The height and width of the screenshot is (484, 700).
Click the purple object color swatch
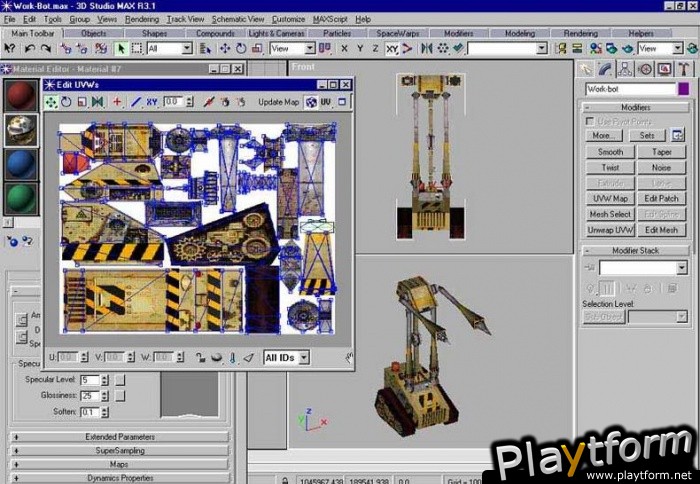(x=683, y=89)
